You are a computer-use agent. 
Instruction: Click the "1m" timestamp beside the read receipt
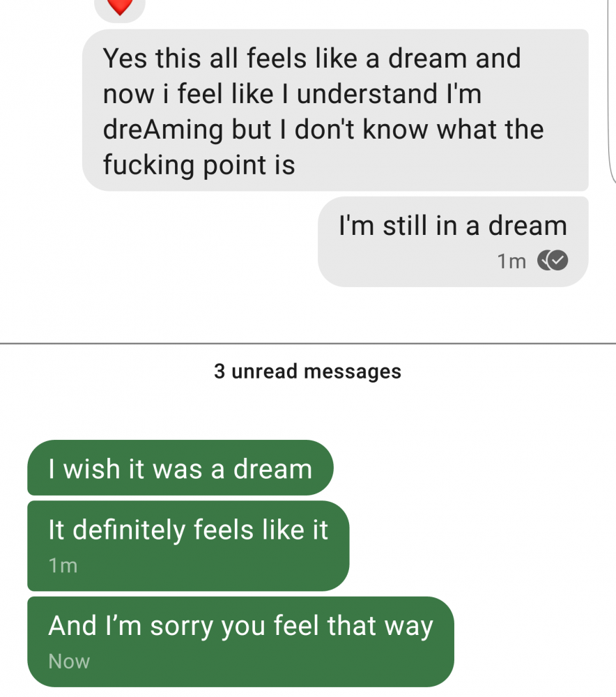click(511, 261)
